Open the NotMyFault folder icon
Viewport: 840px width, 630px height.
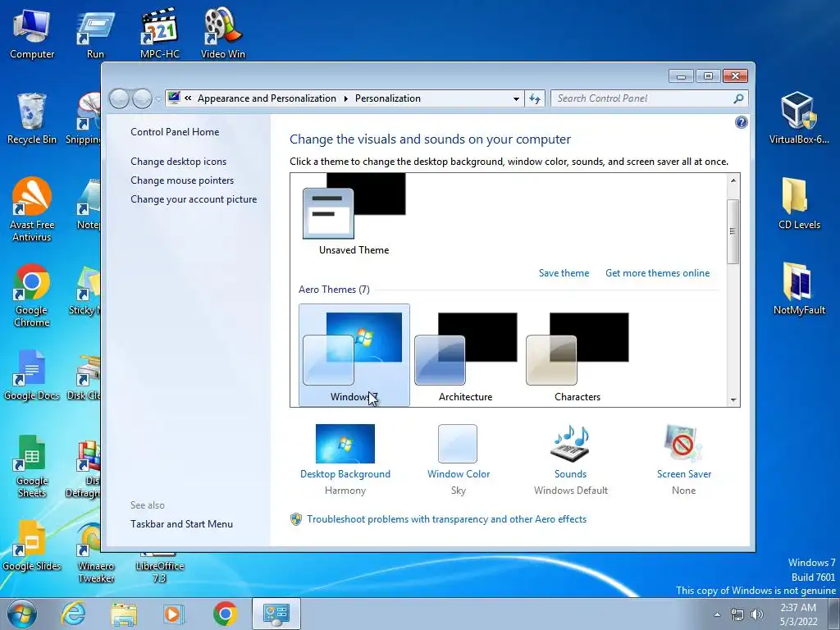click(x=799, y=288)
